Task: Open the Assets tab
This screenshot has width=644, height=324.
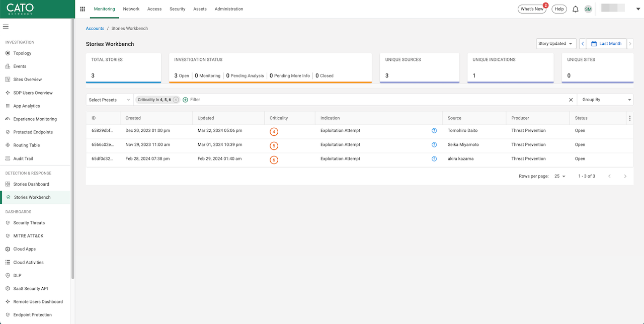Action: (x=200, y=9)
